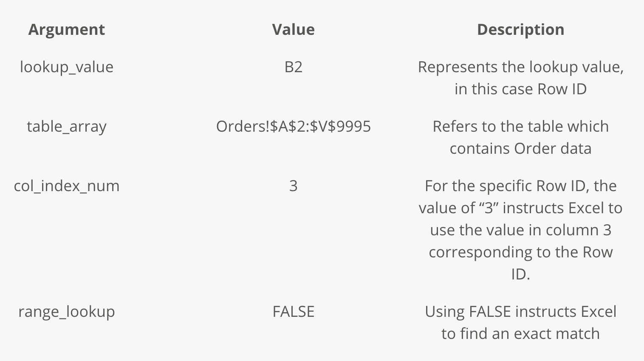The height and width of the screenshot is (361, 644).
Task: Click the text 'corresponding to the Row'
Action: [520, 252]
